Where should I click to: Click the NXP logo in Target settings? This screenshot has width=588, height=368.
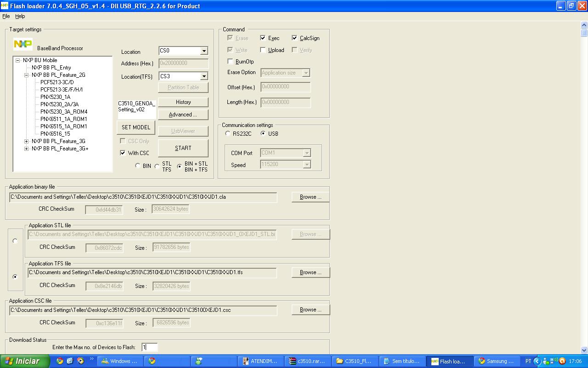coord(23,44)
